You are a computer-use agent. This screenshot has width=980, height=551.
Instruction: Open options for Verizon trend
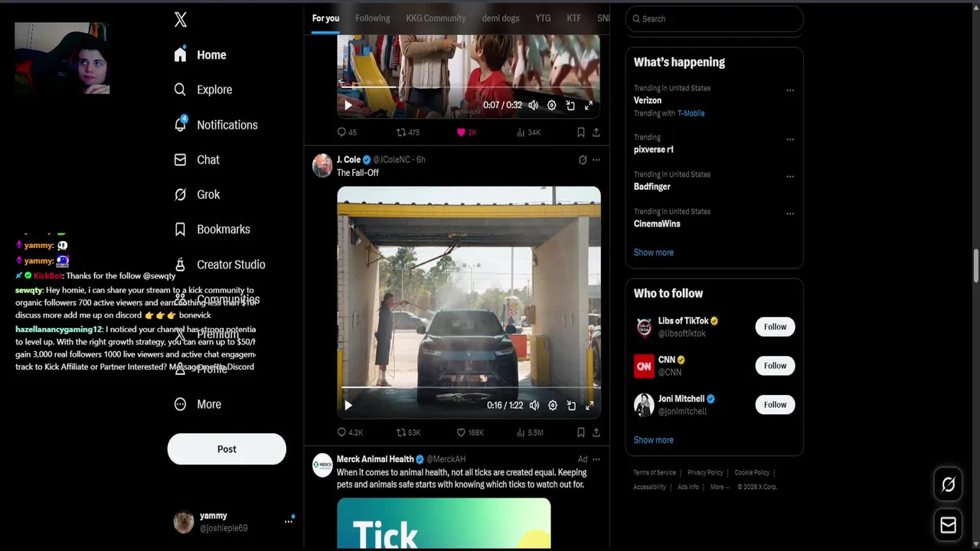pos(790,90)
